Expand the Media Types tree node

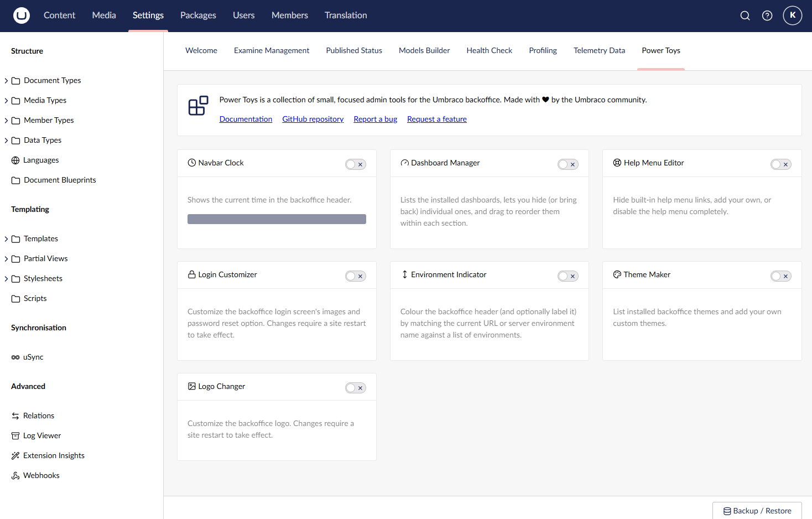pos(6,101)
